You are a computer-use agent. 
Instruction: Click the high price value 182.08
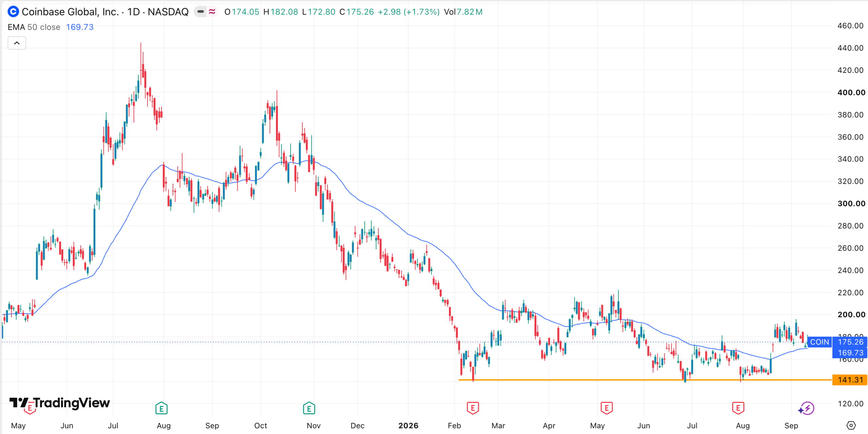(284, 12)
